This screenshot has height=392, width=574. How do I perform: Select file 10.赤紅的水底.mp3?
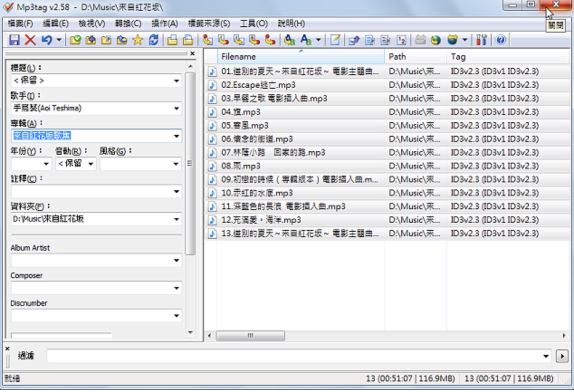(257, 193)
